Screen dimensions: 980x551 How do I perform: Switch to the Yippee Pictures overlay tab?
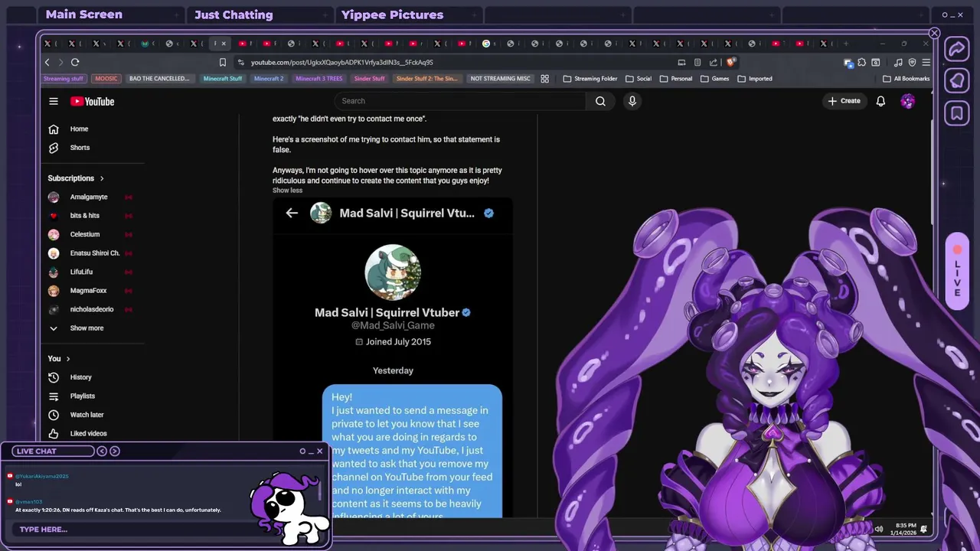pos(392,15)
